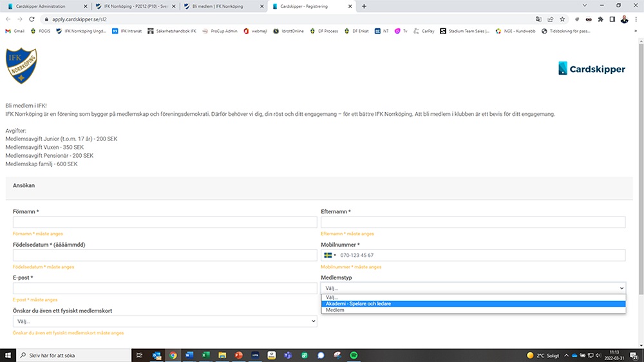The width and height of the screenshot is (644, 362).
Task: Open the tab search chevron
Action: pyautogui.click(x=585, y=5)
